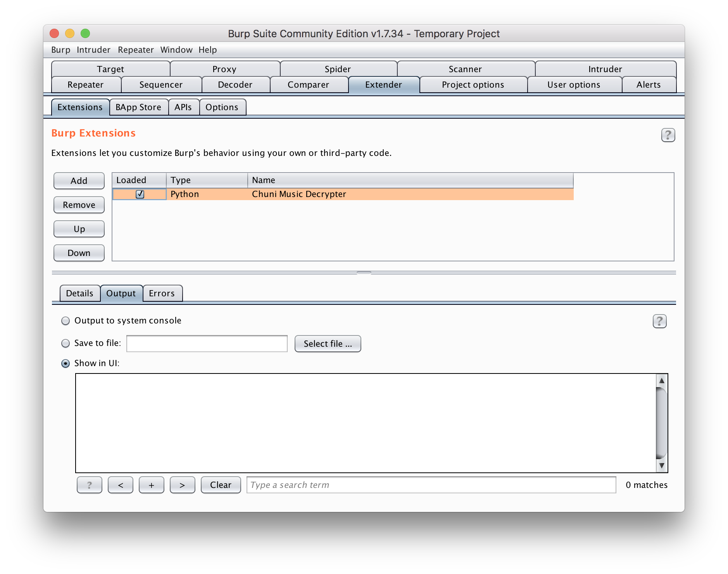
Task: Click the split pane divider handle
Action: 364,273
